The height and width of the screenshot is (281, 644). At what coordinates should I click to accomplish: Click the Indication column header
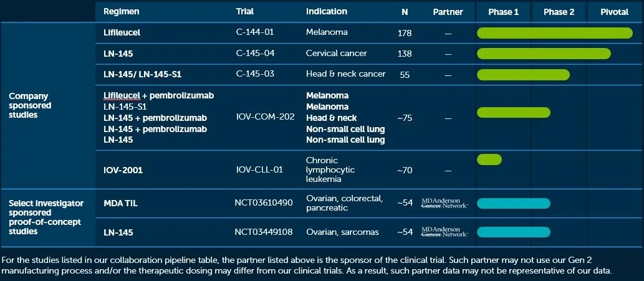327,12
